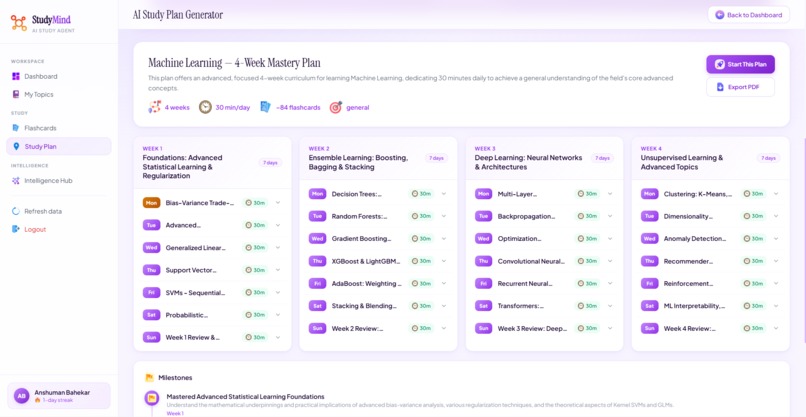Expand the XGBoost & LightGBM row chevron
This screenshot has height=417, width=806.
[444, 261]
